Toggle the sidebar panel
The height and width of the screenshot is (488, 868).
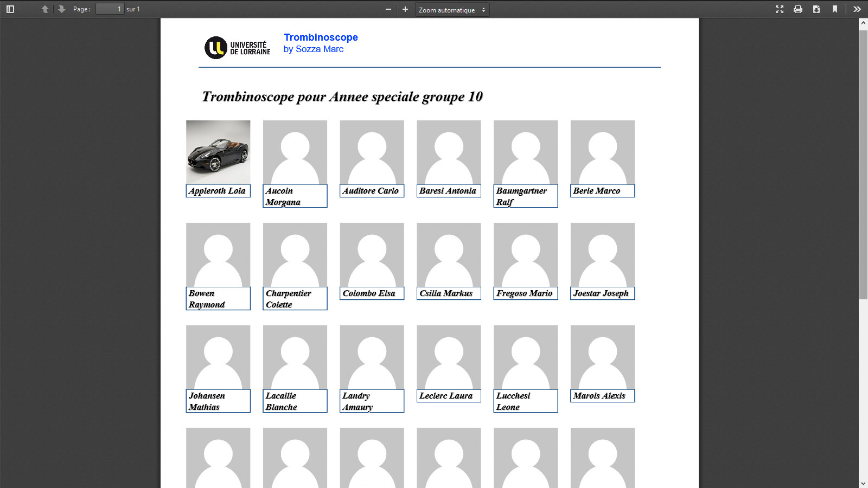coord(10,9)
